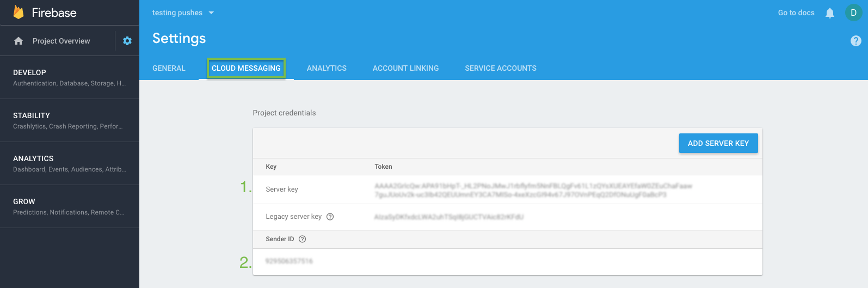868x288 pixels.
Task: Open the project settings gear icon
Action: point(127,41)
